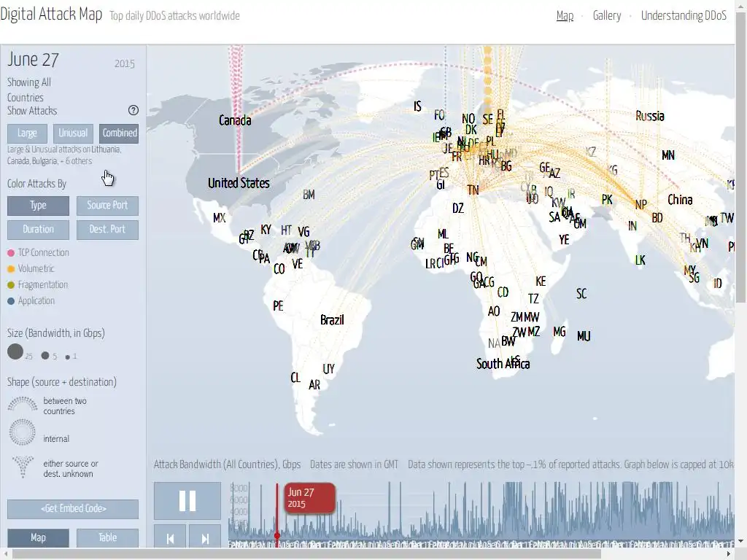The height and width of the screenshot is (560, 747).
Task: Switch to the Table view tab
Action: click(x=107, y=537)
